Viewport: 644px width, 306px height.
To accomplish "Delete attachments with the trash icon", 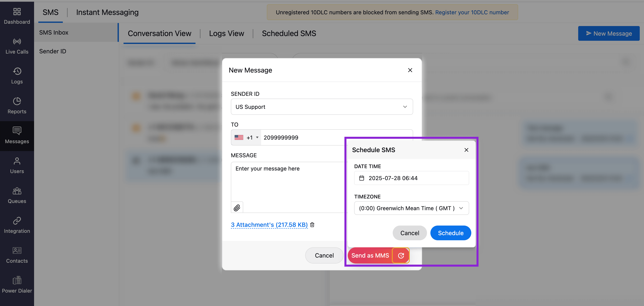I will click(312, 225).
